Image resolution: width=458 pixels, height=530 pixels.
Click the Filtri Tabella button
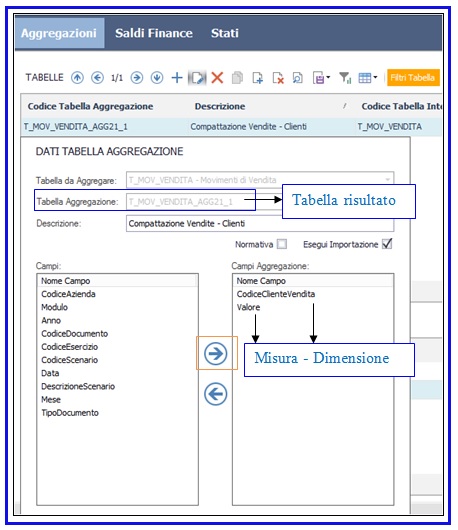413,78
